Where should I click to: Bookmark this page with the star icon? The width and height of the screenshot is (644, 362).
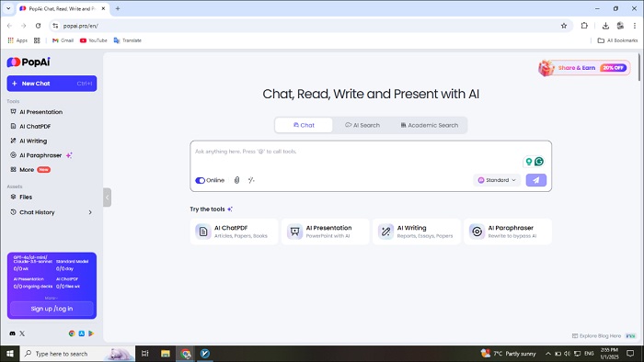pyautogui.click(x=564, y=26)
